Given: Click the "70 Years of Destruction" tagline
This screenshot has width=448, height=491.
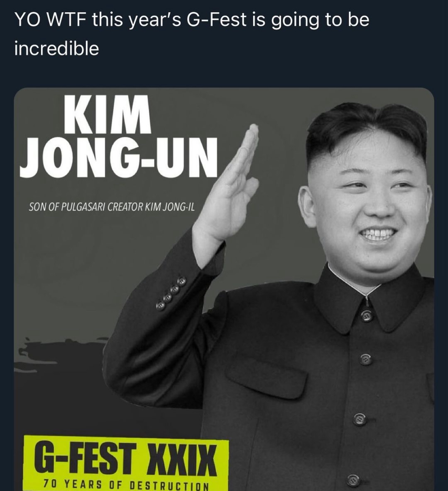Looking at the screenshot, I should [126, 485].
